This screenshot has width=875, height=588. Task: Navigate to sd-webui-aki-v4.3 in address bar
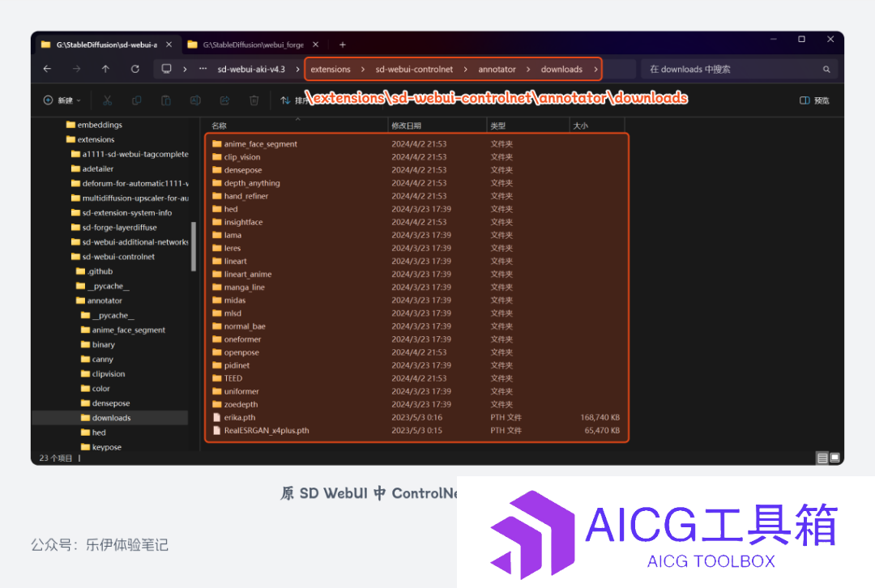pos(251,69)
